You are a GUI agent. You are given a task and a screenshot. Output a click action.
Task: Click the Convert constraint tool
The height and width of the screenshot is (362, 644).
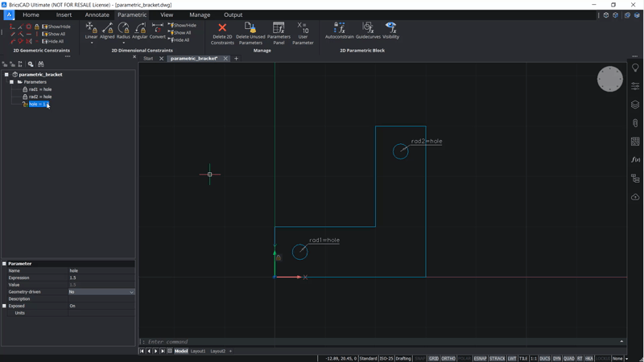[157, 31]
